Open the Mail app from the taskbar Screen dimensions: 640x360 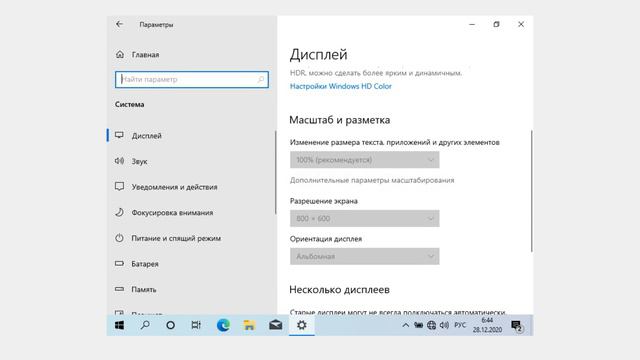pyautogui.click(x=276, y=325)
